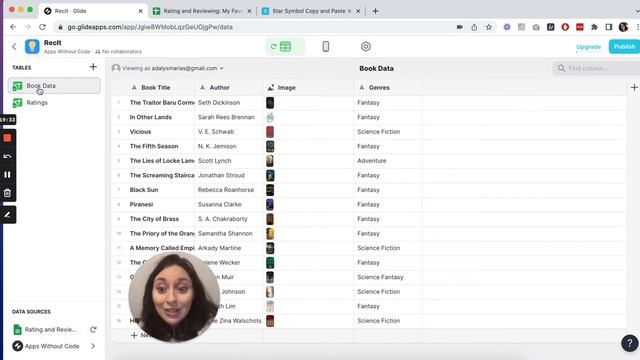Pause the screen recording
Viewport: 640px width, 360px height.
point(7,175)
